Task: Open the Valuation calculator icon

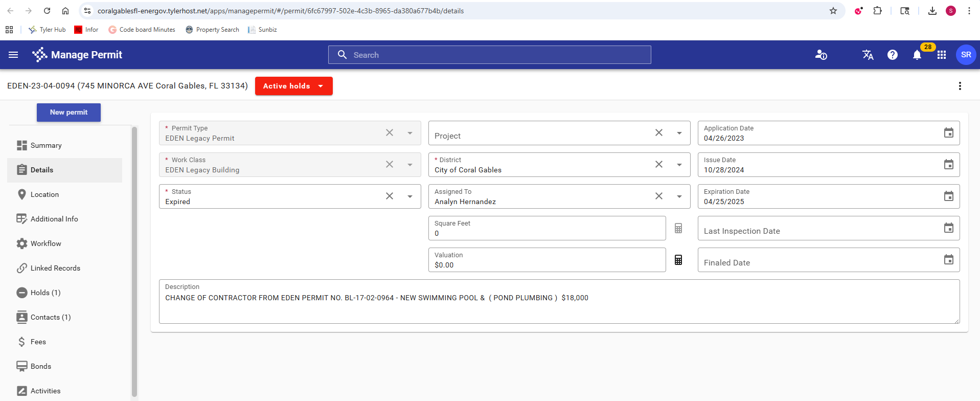Action: pyautogui.click(x=678, y=260)
